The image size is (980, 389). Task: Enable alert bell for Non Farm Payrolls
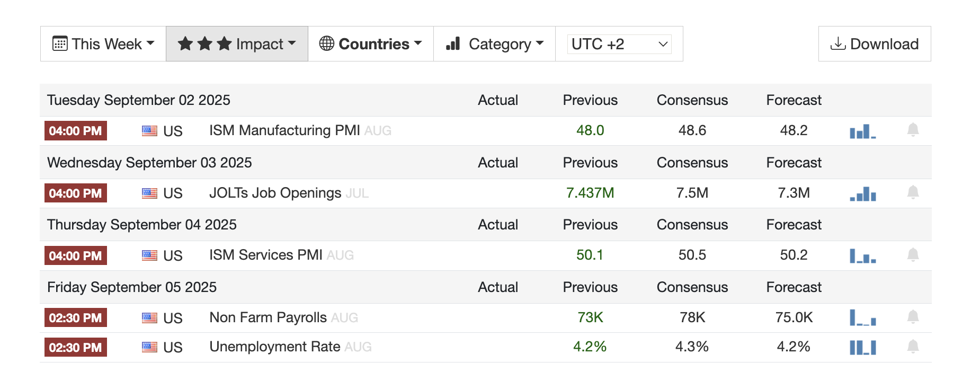point(912,317)
